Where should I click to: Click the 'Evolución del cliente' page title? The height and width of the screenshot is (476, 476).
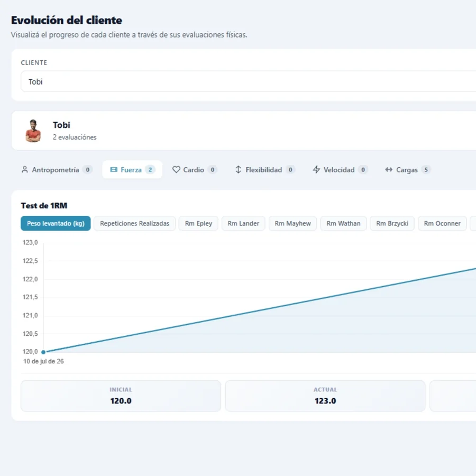pyautogui.click(x=67, y=20)
